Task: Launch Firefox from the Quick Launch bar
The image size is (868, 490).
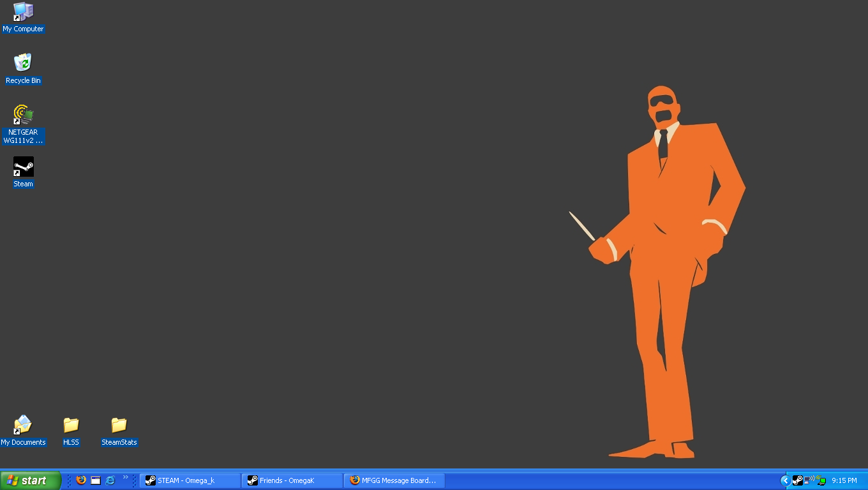Action: [x=81, y=480]
